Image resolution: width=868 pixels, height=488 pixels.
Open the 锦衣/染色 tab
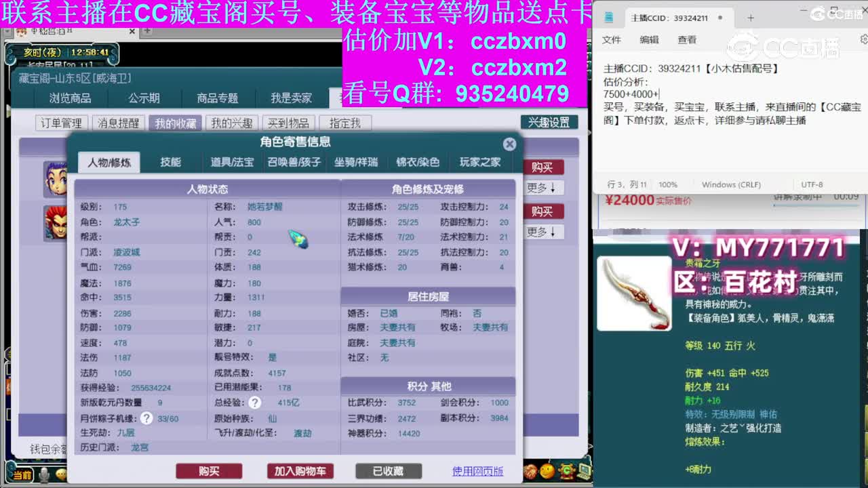pos(418,163)
